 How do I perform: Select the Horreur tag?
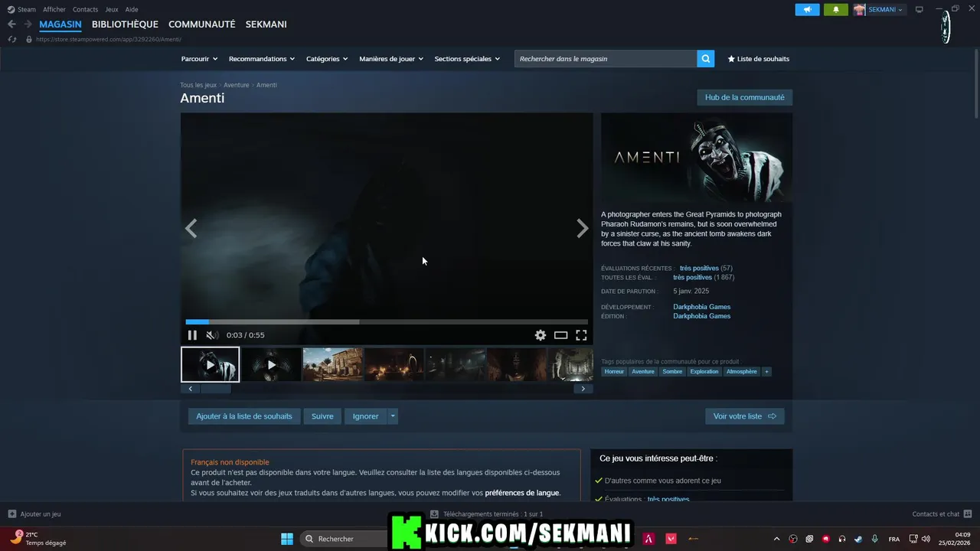[x=614, y=372]
